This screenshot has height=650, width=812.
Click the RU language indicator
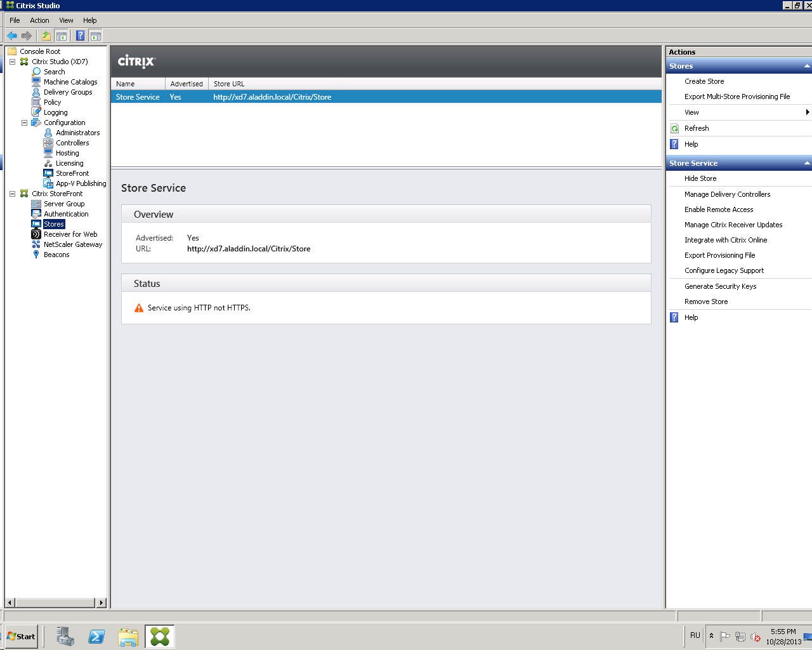coord(695,635)
